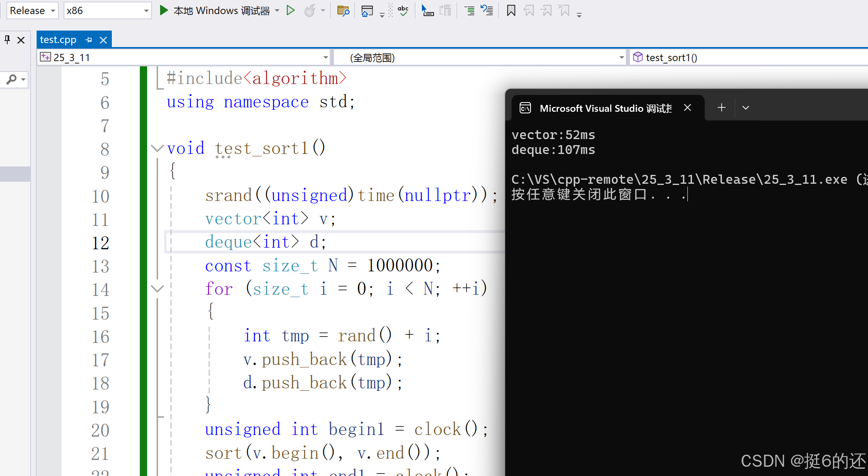Open a new console tab with the plus button
The width and height of the screenshot is (868, 476).
click(722, 107)
